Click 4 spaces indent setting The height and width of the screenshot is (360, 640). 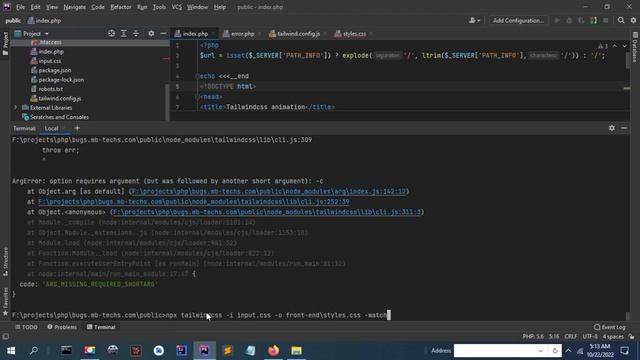coord(613,337)
